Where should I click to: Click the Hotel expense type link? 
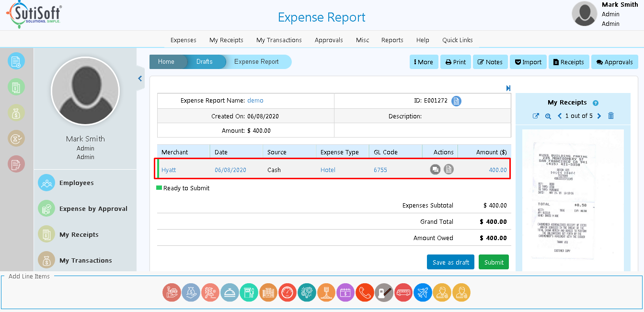(328, 170)
